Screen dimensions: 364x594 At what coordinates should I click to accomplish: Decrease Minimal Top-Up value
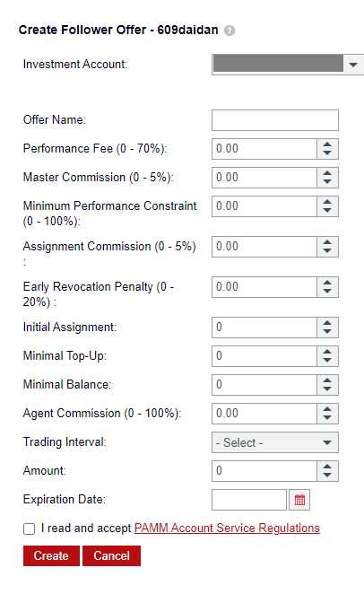327,361
